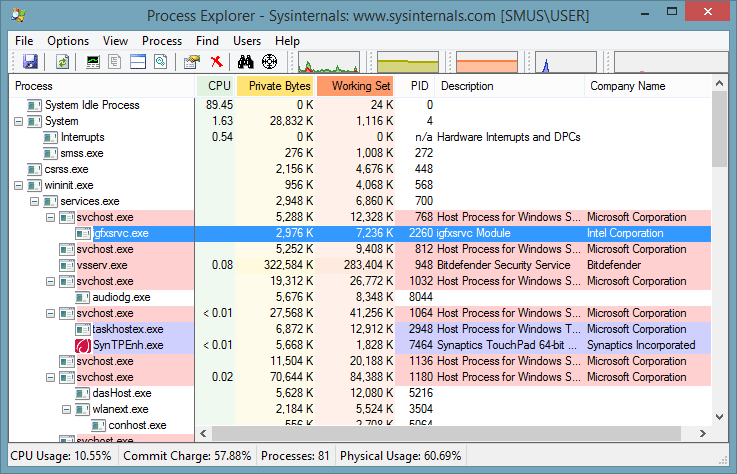737x474 pixels.
Task: Click the vertical scrollbar up arrow
Action: (719, 84)
